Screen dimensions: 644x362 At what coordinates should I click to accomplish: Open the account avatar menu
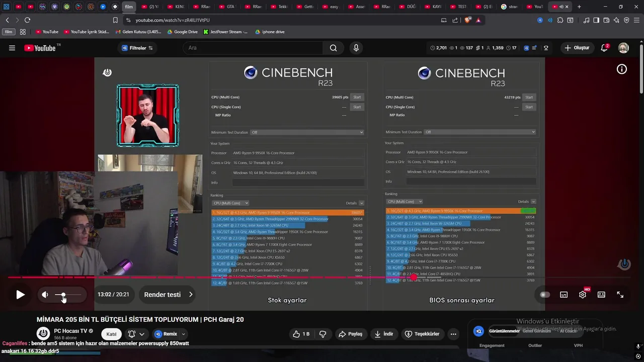click(x=623, y=48)
